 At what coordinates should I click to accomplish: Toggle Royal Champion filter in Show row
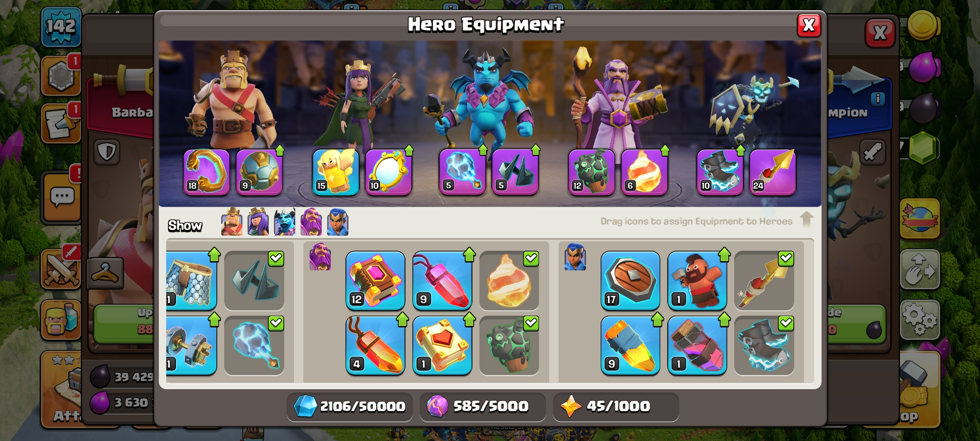(338, 222)
